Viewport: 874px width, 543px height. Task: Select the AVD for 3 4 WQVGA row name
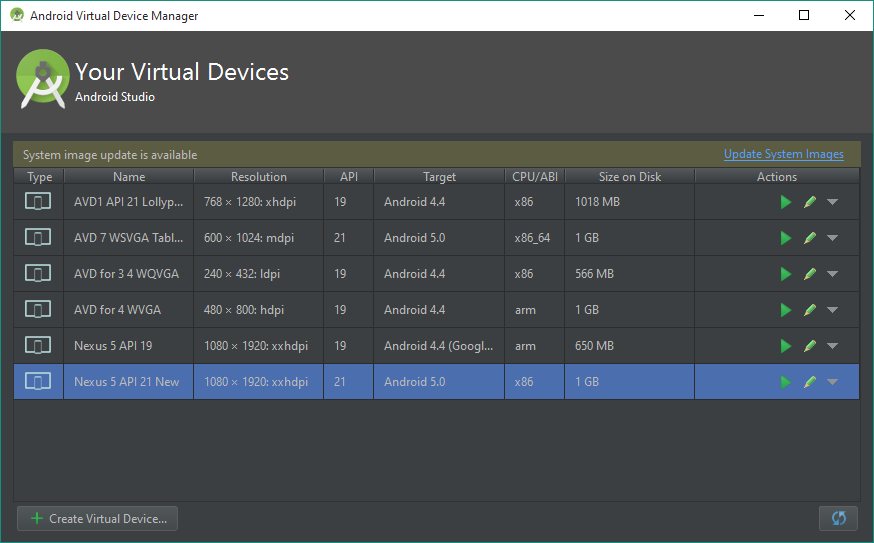pyautogui.click(x=129, y=274)
